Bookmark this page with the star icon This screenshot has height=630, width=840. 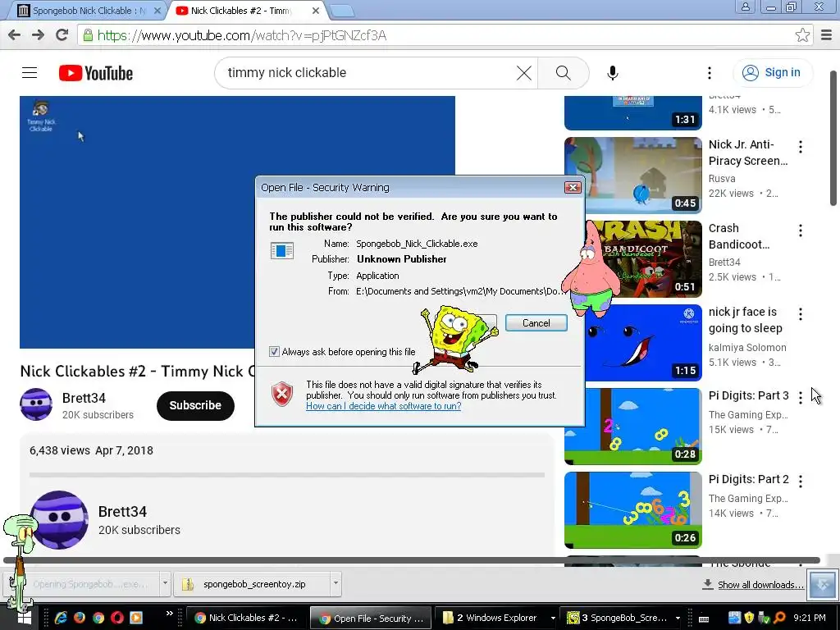tap(802, 35)
